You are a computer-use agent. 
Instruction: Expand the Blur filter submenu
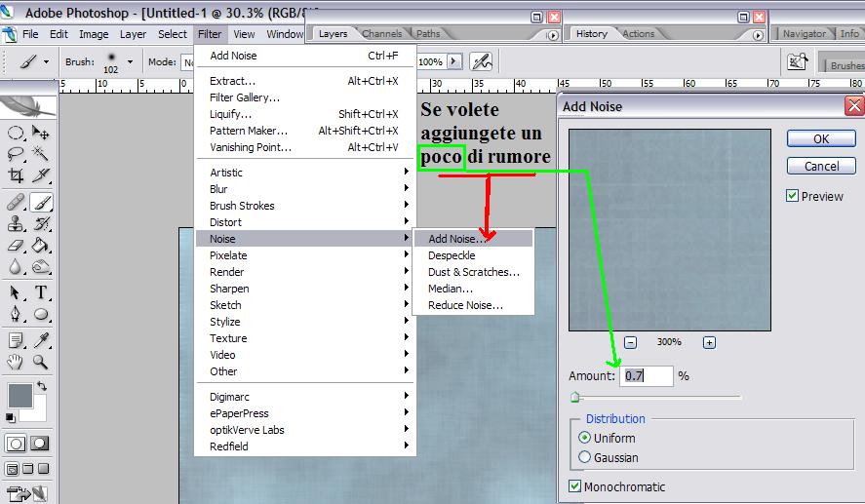(304, 188)
